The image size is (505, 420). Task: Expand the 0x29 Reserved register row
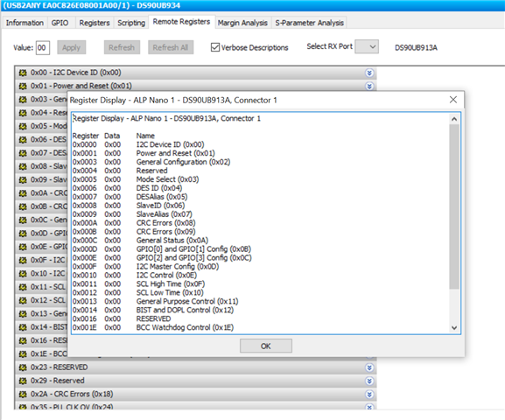click(369, 381)
